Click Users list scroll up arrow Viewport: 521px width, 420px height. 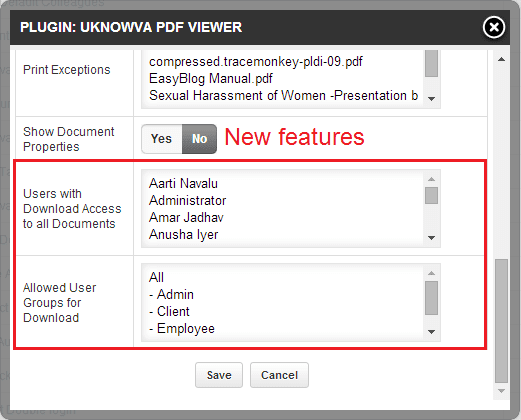pyautogui.click(x=431, y=179)
